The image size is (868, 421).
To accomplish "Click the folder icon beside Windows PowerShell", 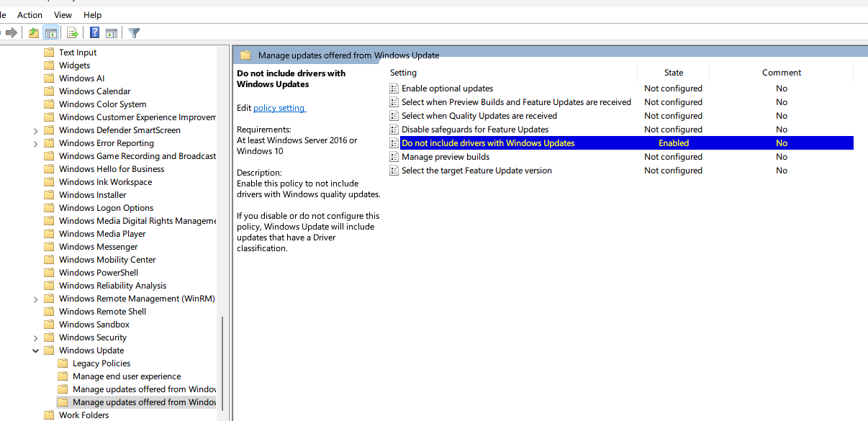I will click(49, 273).
